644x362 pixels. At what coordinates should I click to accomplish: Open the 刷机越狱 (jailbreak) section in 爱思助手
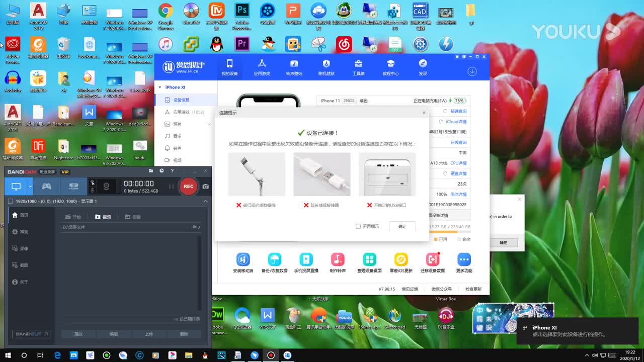click(326, 66)
